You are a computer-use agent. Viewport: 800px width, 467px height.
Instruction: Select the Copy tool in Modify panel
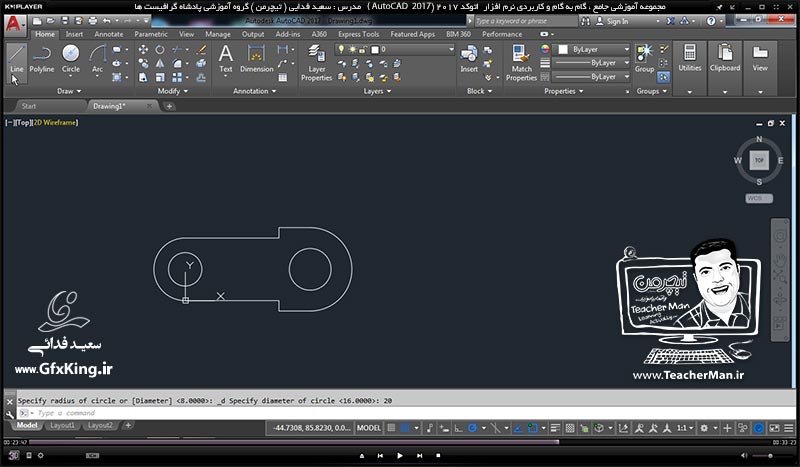(x=143, y=63)
